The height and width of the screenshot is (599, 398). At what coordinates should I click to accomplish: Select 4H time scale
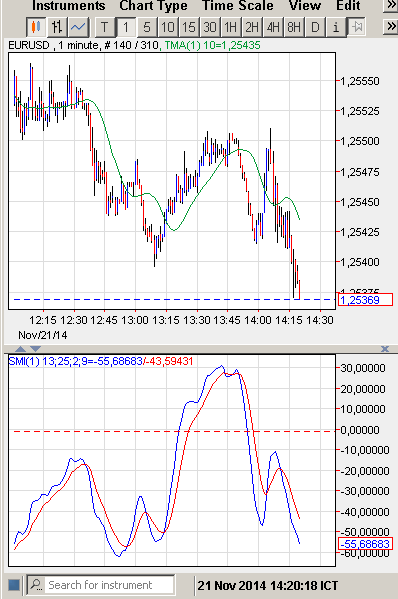click(x=273, y=27)
